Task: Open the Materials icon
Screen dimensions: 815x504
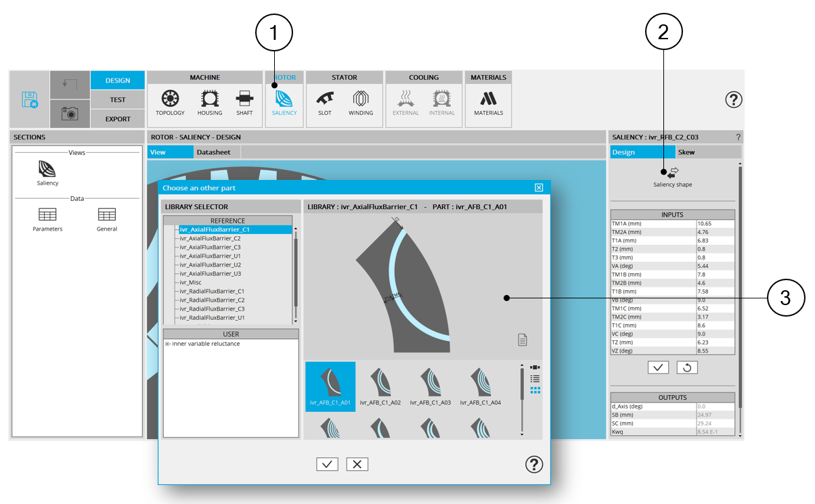Action: [488, 101]
